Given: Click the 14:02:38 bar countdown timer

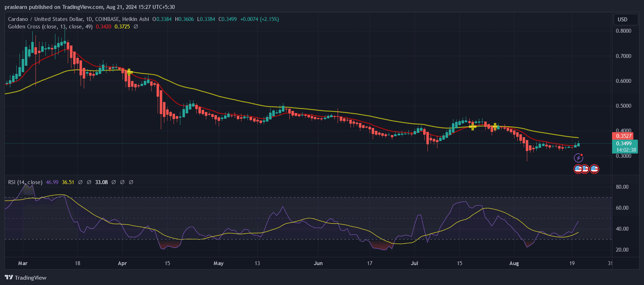Looking at the screenshot, I should pyautogui.click(x=626, y=150).
